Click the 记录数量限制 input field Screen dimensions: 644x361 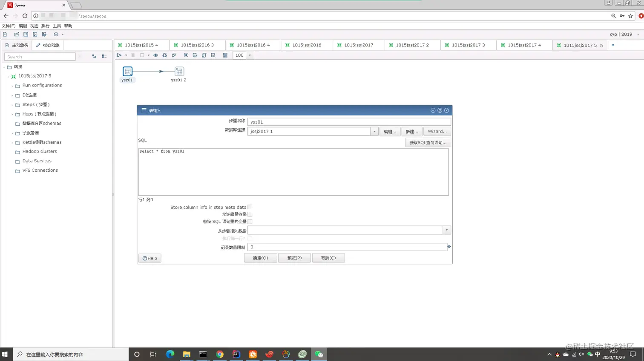(347, 247)
